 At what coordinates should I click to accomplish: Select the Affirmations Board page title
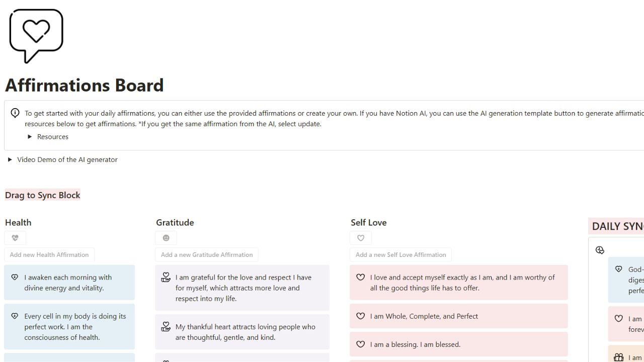click(x=85, y=85)
